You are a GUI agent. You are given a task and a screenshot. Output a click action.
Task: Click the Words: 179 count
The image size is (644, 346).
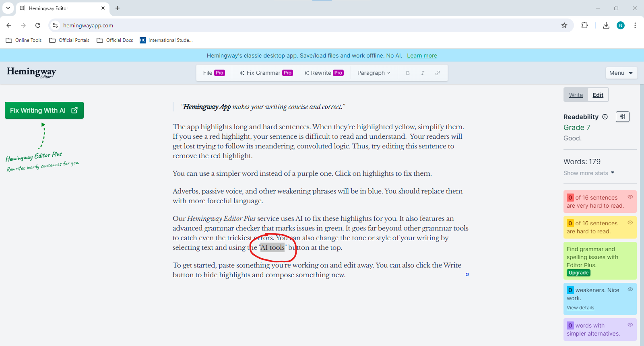(x=582, y=162)
